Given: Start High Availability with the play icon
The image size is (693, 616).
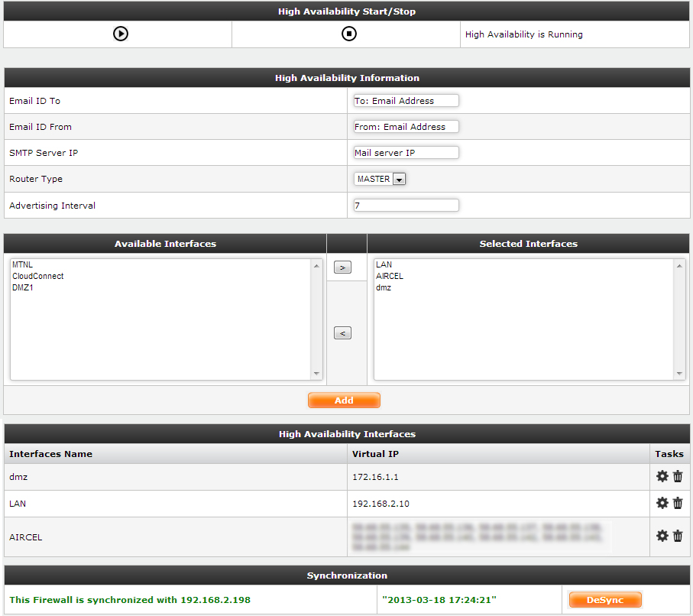Looking at the screenshot, I should 120,34.
